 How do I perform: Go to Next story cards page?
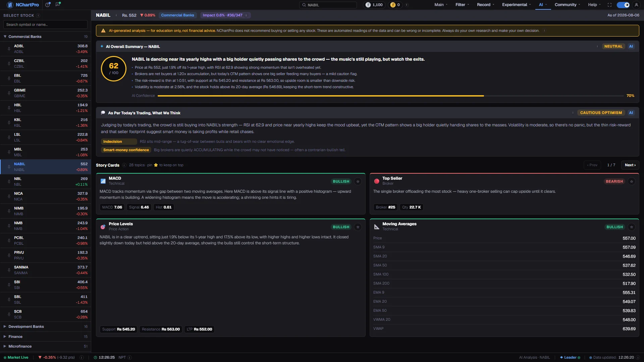[x=630, y=165]
